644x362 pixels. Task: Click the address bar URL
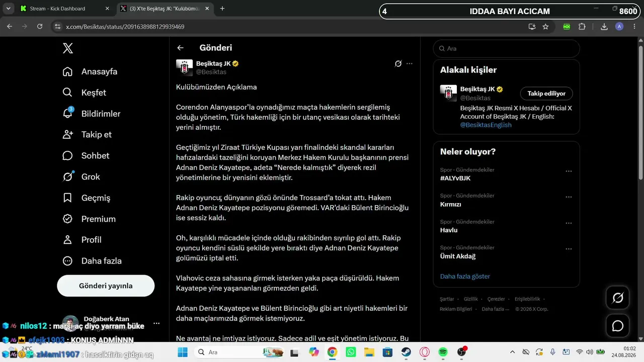pyautogui.click(x=125, y=27)
